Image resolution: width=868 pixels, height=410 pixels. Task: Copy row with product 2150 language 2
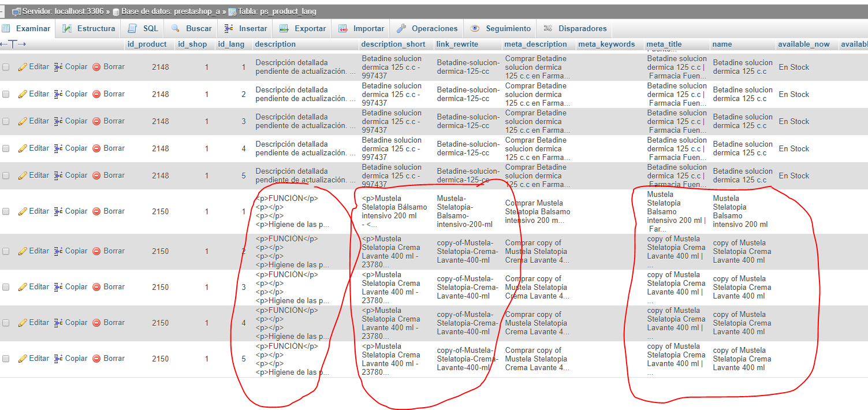coord(70,251)
